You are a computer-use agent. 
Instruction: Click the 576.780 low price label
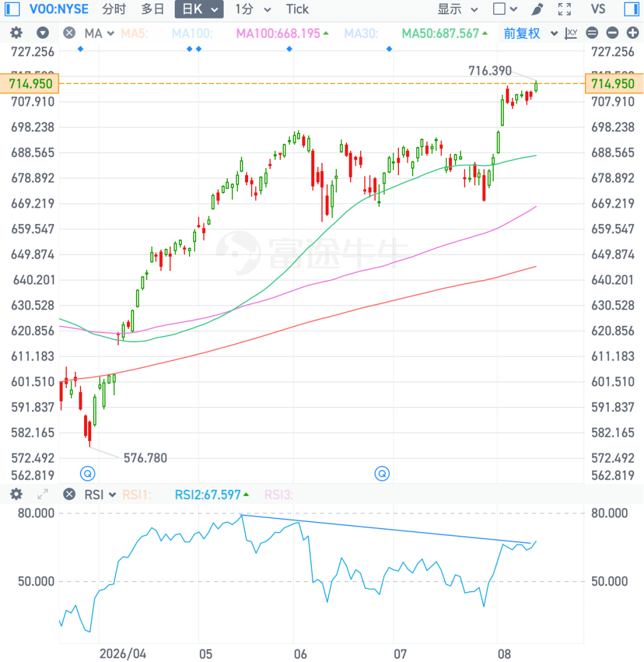pyautogui.click(x=145, y=458)
